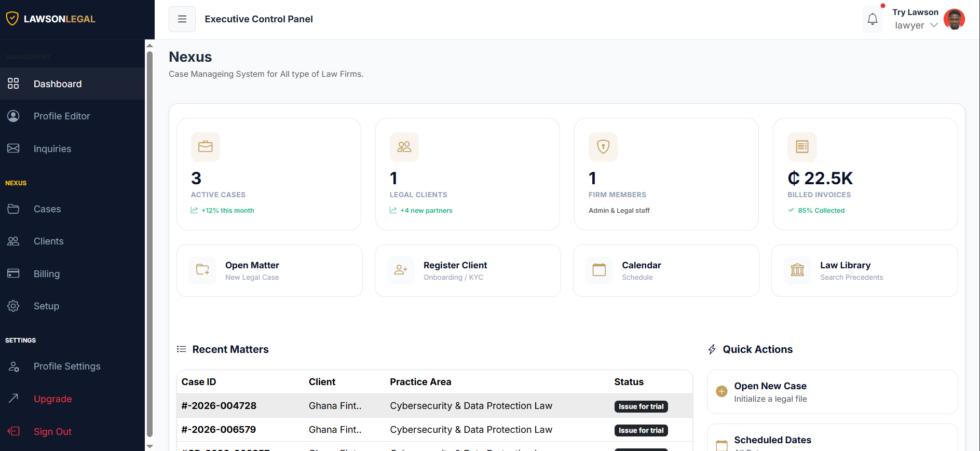980x451 pixels.
Task: Click the Register Client add-user icon
Action: pyautogui.click(x=401, y=270)
